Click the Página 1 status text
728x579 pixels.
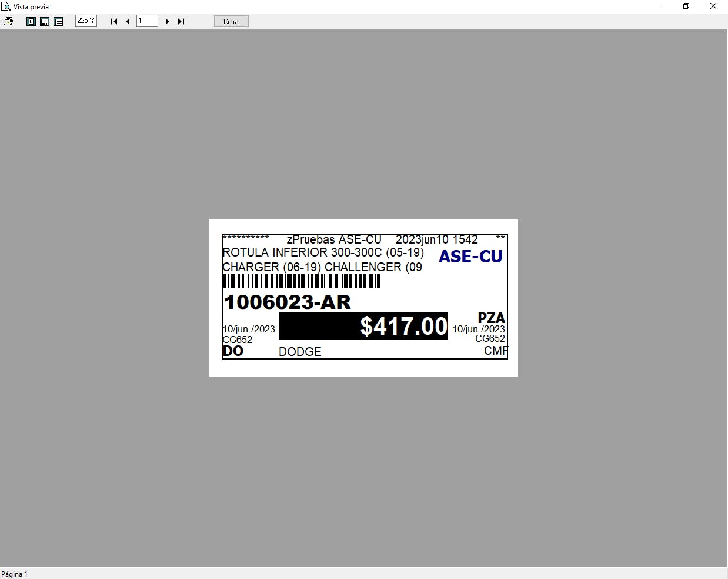point(15,574)
